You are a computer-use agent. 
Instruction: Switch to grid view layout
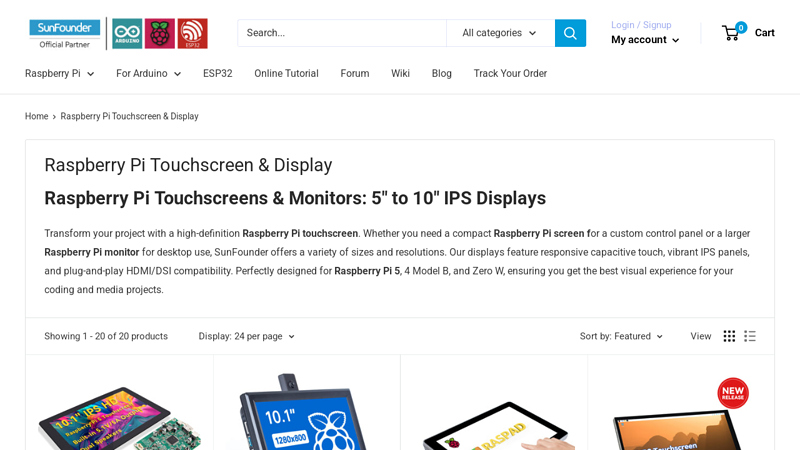click(729, 336)
